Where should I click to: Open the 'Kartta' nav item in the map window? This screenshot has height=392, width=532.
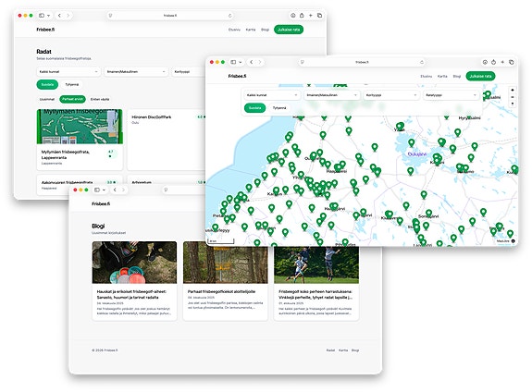tap(442, 77)
